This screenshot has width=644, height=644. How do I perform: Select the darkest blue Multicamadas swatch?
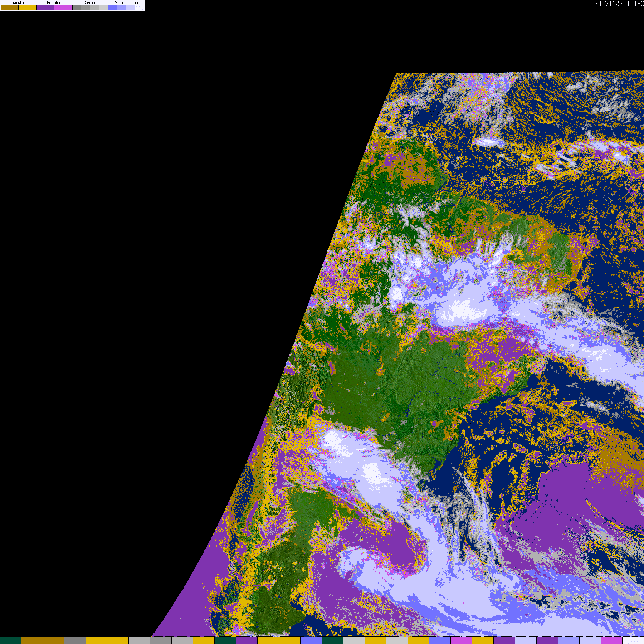[x=112, y=7]
